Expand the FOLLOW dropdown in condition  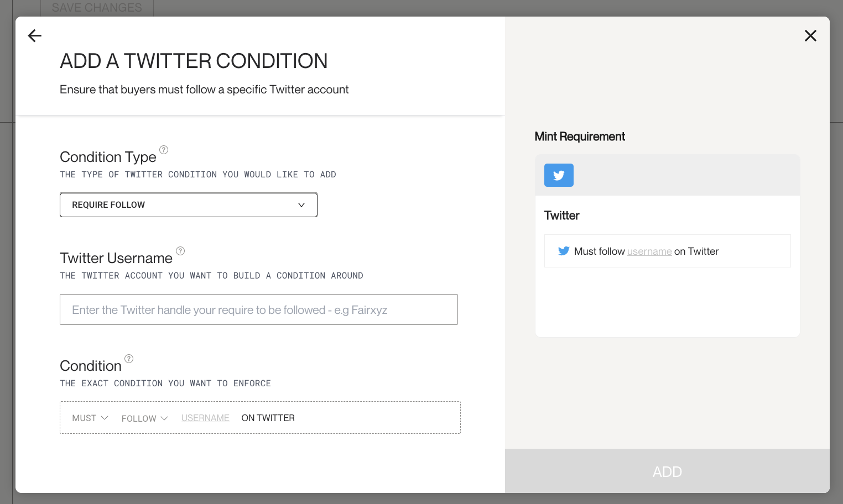pyautogui.click(x=145, y=418)
